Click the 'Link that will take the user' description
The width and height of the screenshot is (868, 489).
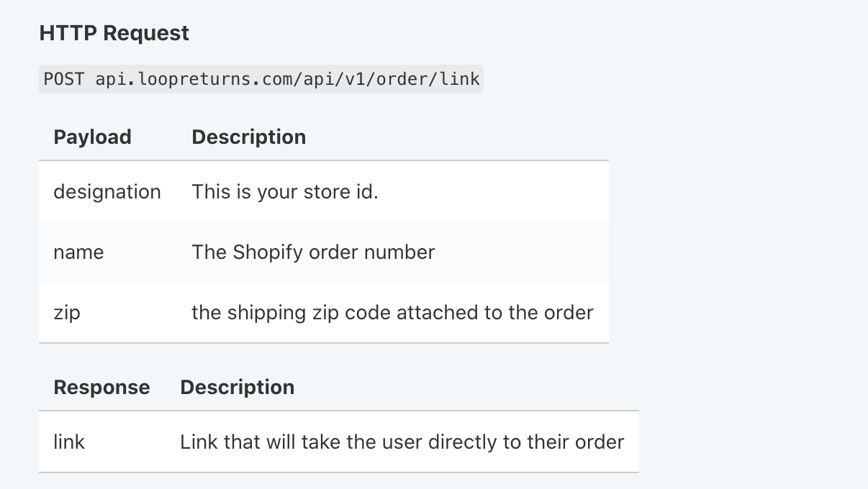pyautogui.click(x=402, y=442)
